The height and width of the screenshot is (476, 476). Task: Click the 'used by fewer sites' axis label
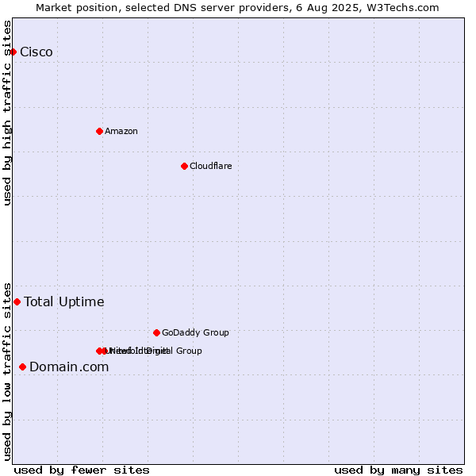[82, 470]
